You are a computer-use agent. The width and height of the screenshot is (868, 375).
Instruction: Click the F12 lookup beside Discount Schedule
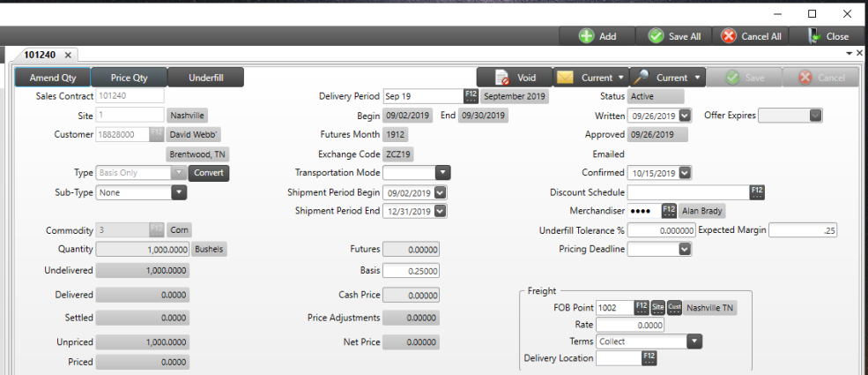pos(757,192)
